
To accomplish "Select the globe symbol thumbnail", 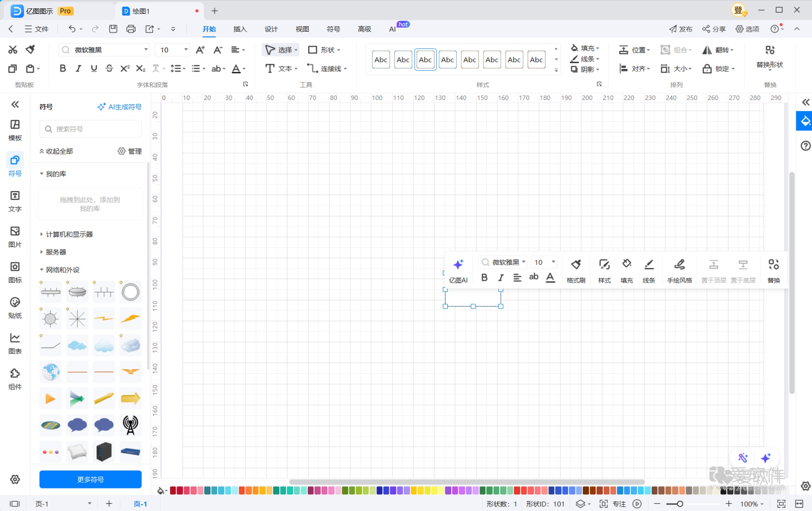I will [50, 372].
